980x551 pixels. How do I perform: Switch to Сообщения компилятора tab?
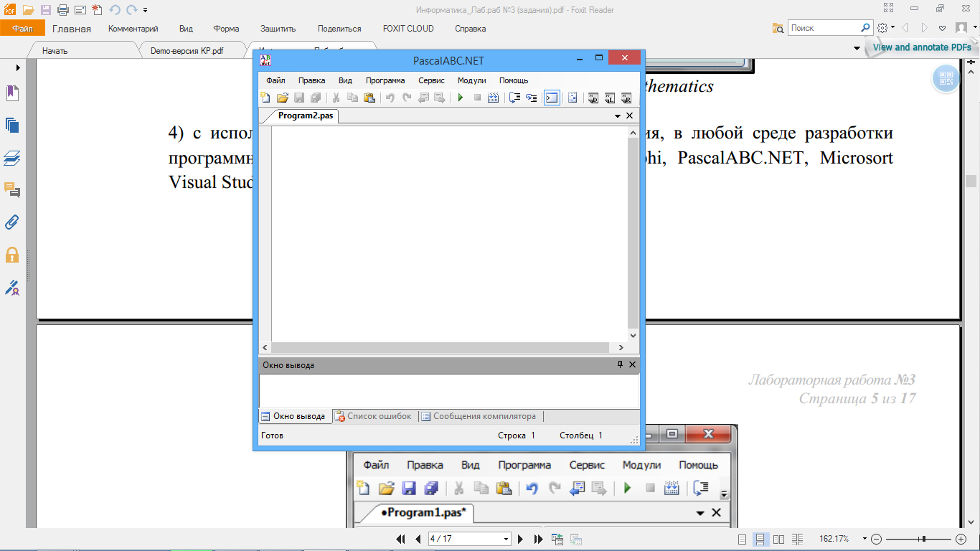click(479, 416)
